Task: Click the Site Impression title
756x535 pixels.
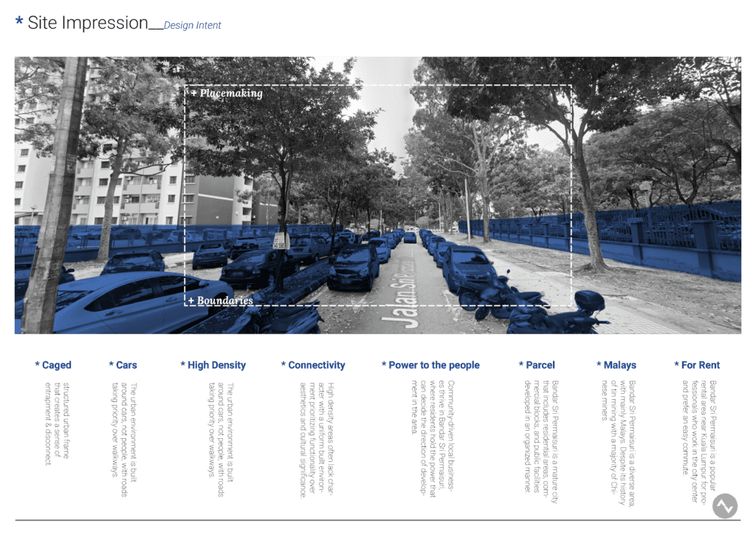Action: (x=88, y=24)
